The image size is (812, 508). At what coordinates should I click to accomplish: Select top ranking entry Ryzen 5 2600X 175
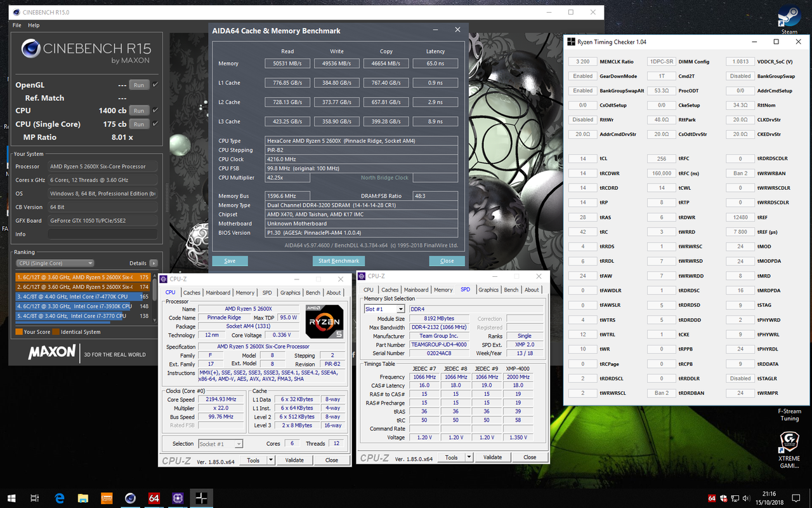click(x=82, y=277)
